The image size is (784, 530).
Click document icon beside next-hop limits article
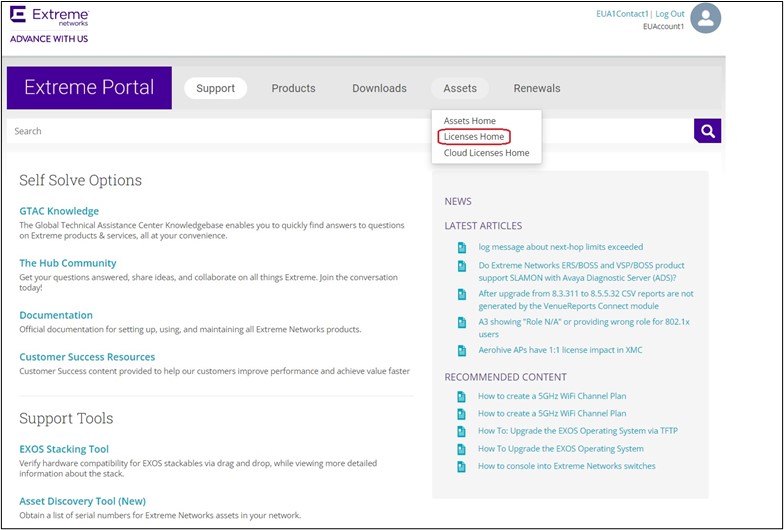pos(462,247)
